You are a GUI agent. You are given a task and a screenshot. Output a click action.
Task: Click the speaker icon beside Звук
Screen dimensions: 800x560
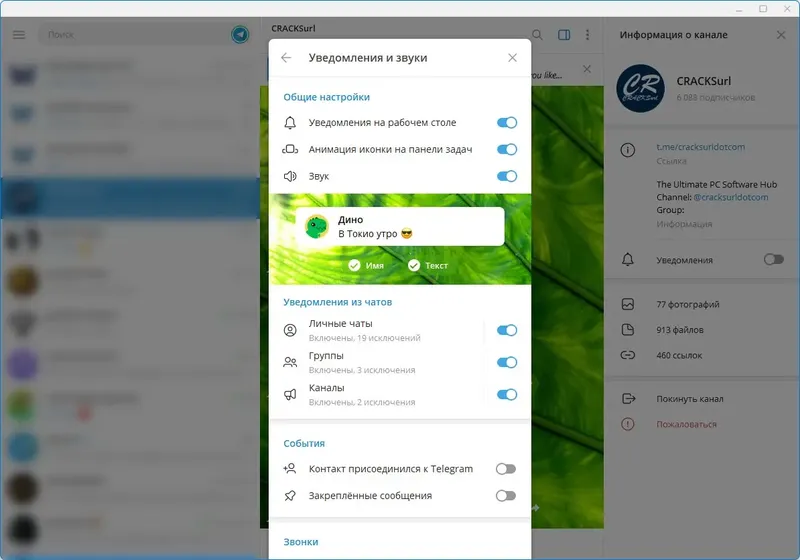[290, 176]
